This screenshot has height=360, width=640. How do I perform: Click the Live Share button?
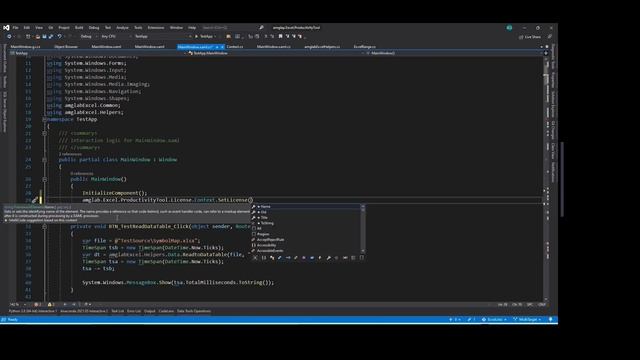tap(530, 37)
